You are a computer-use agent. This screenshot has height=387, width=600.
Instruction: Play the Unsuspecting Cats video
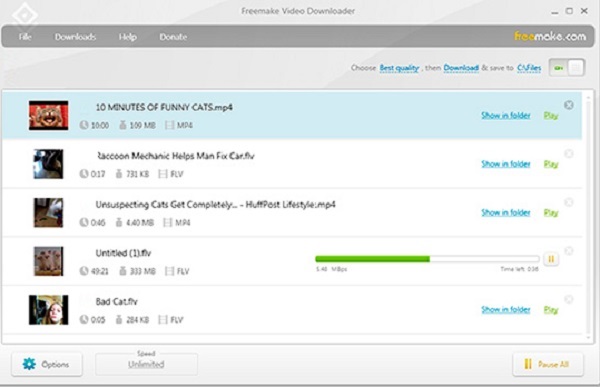551,212
